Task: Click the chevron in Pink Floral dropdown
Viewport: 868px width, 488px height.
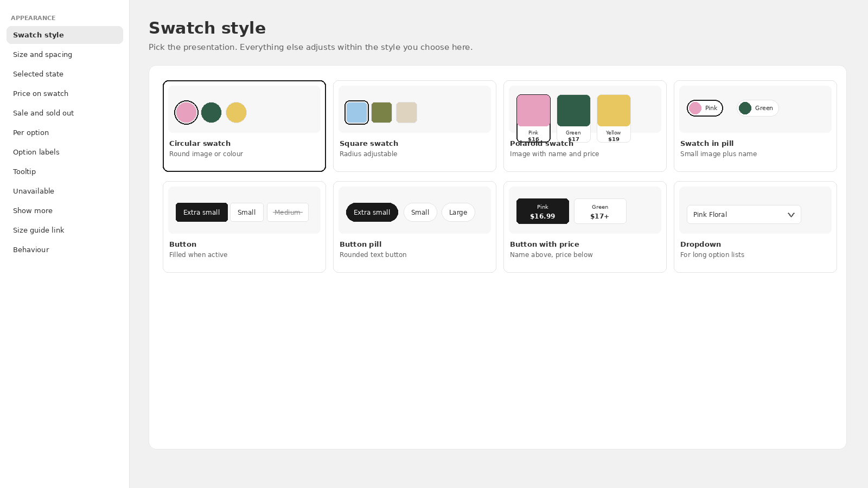Action: coord(791,215)
